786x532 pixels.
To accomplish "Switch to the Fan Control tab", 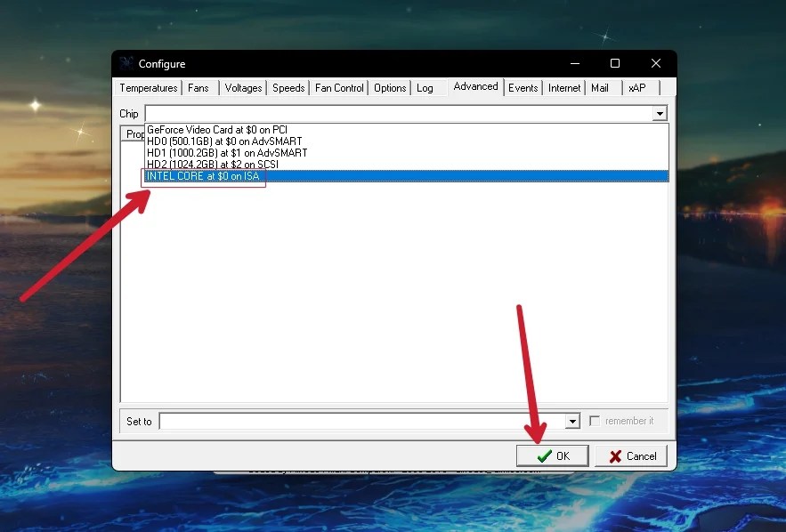I will click(x=338, y=87).
